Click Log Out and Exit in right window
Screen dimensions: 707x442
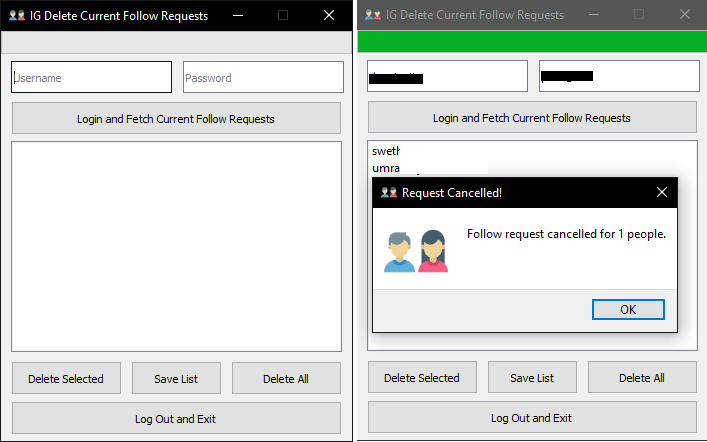(532, 417)
